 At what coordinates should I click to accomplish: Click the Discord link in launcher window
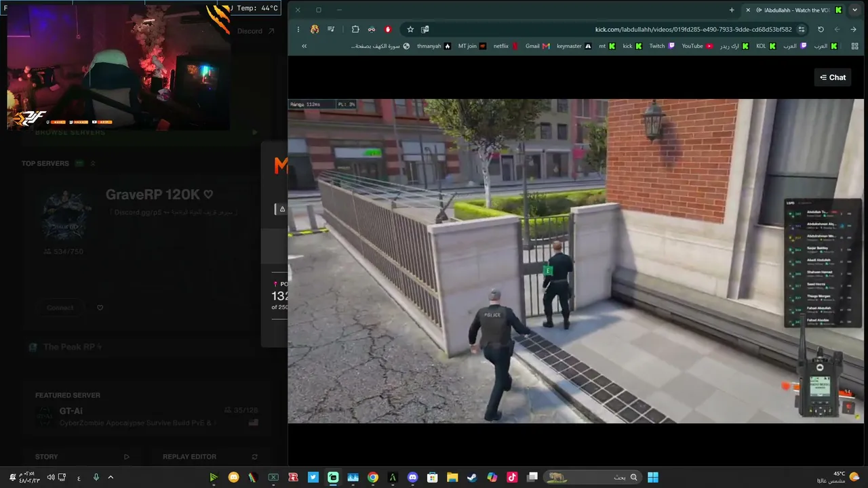[256, 31]
